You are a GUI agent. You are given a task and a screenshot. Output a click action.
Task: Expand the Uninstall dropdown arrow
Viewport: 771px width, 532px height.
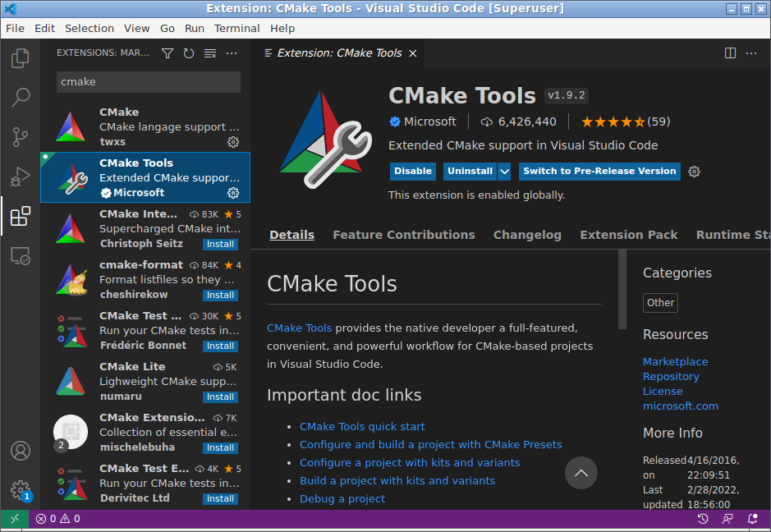(504, 172)
